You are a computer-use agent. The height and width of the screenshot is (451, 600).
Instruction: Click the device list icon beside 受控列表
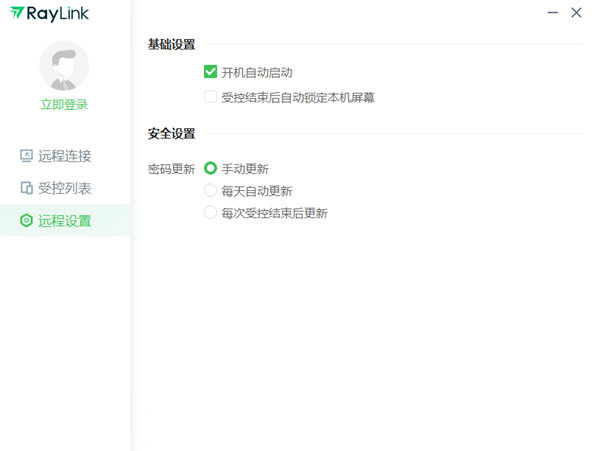point(26,188)
